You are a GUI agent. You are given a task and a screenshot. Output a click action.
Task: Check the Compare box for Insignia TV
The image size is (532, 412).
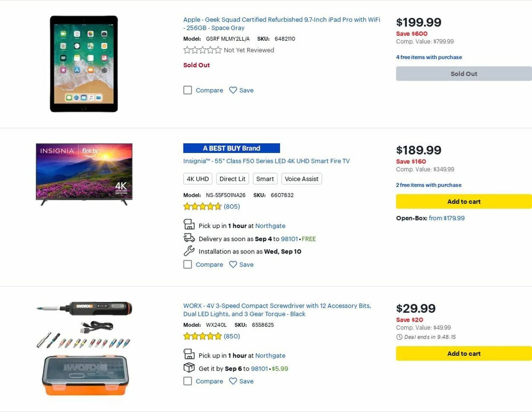187,265
